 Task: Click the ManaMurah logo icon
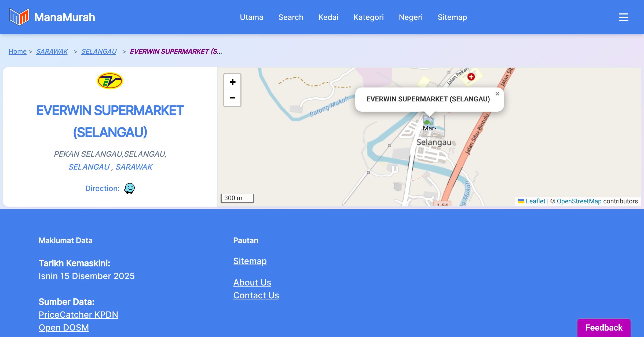19,17
